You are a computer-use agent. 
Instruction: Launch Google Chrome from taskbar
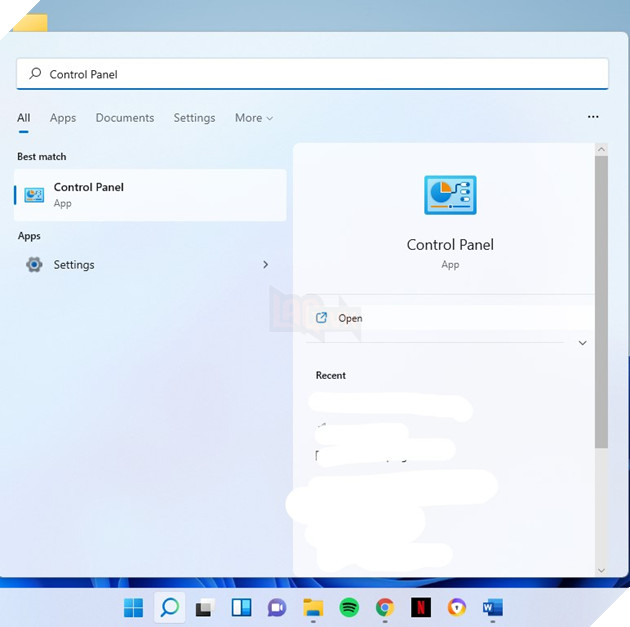click(x=385, y=607)
